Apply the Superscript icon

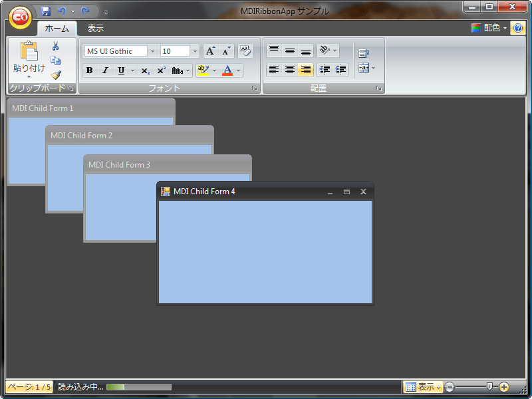tap(163, 70)
